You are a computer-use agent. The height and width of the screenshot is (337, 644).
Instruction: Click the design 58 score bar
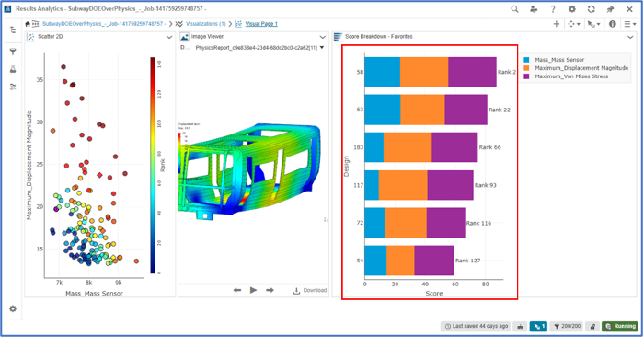click(431, 72)
